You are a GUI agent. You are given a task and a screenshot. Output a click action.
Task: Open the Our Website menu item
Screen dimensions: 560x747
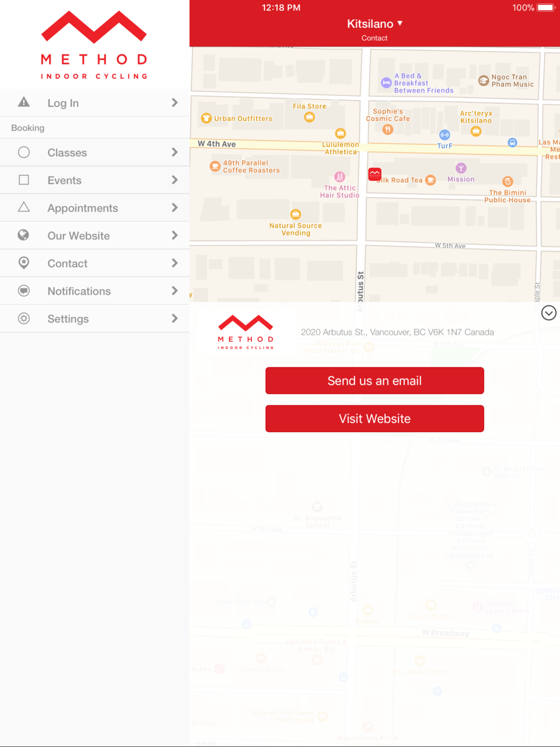pyautogui.click(x=95, y=235)
